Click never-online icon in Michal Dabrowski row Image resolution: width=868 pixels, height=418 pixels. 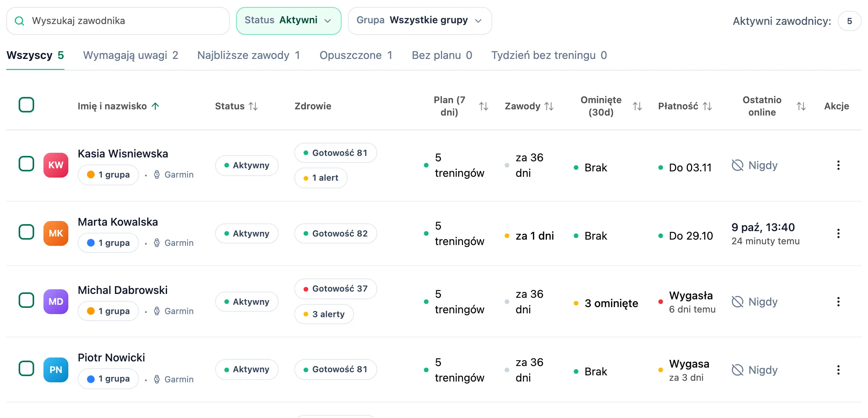tap(737, 302)
